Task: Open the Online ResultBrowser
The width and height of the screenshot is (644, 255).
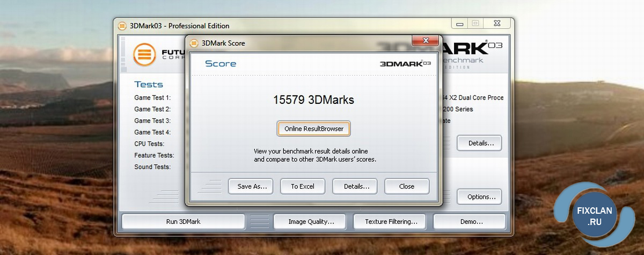Action: point(314,129)
